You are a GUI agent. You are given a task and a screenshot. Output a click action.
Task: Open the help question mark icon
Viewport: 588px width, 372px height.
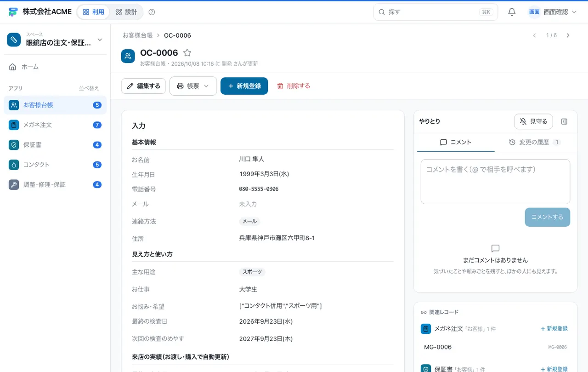[x=152, y=12]
